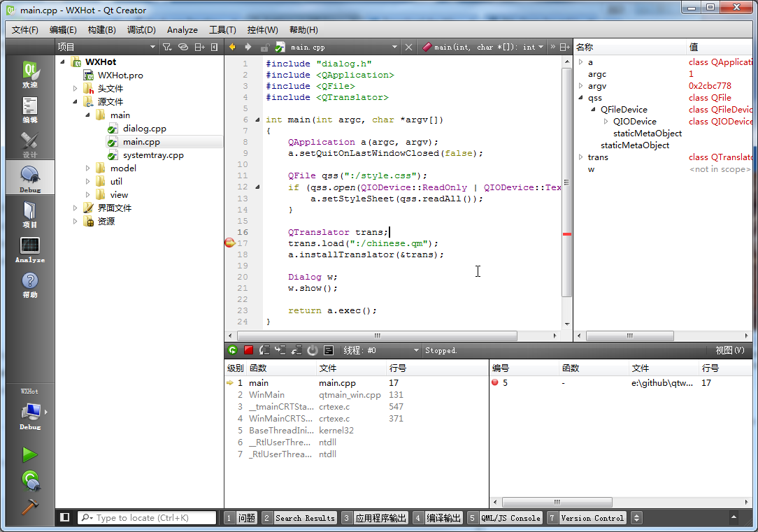Open the 应用程序输出 pane
Screen dimensions: 758x532
click(x=375, y=518)
